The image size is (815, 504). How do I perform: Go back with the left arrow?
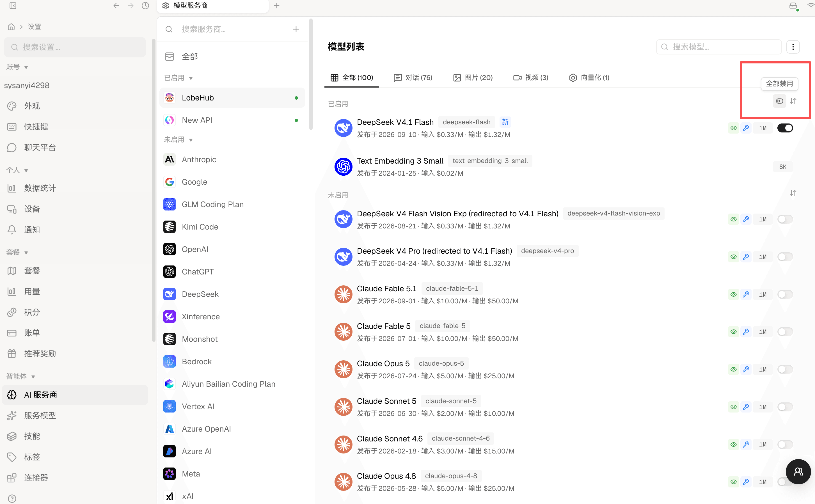click(116, 6)
